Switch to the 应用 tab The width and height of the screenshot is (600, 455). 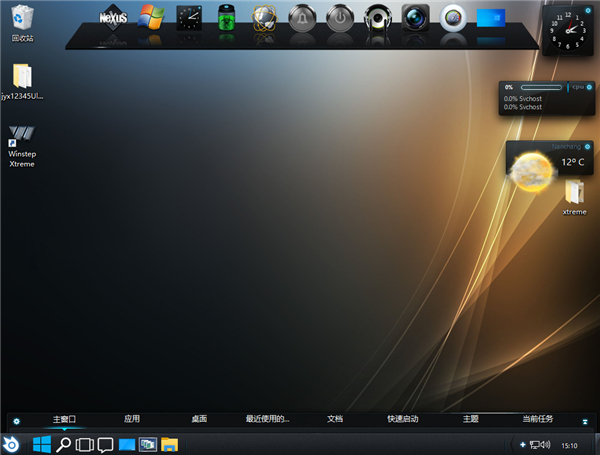(x=132, y=419)
